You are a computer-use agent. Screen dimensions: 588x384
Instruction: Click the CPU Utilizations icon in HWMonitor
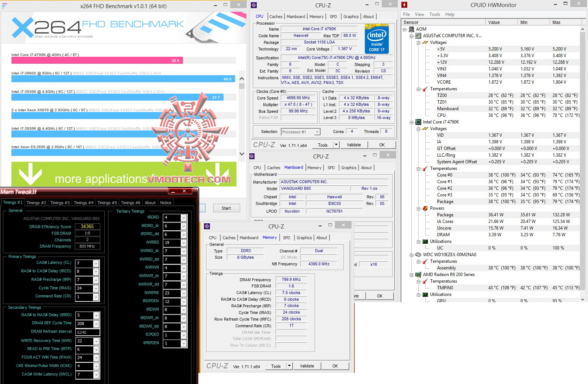tap(425, 241)
